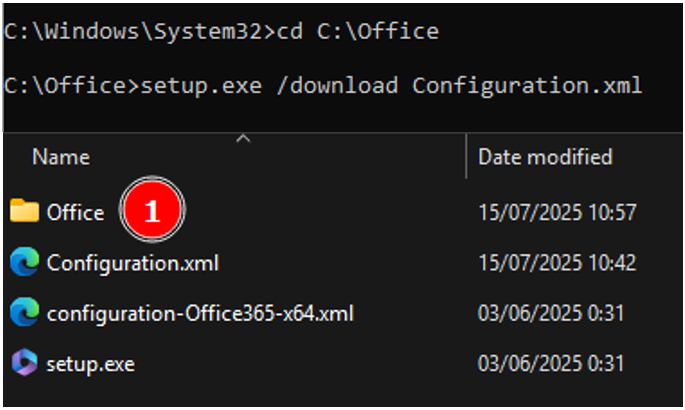Sort files using the Date modified header
The height and width of the screenshot is (410, 685).
545,157
